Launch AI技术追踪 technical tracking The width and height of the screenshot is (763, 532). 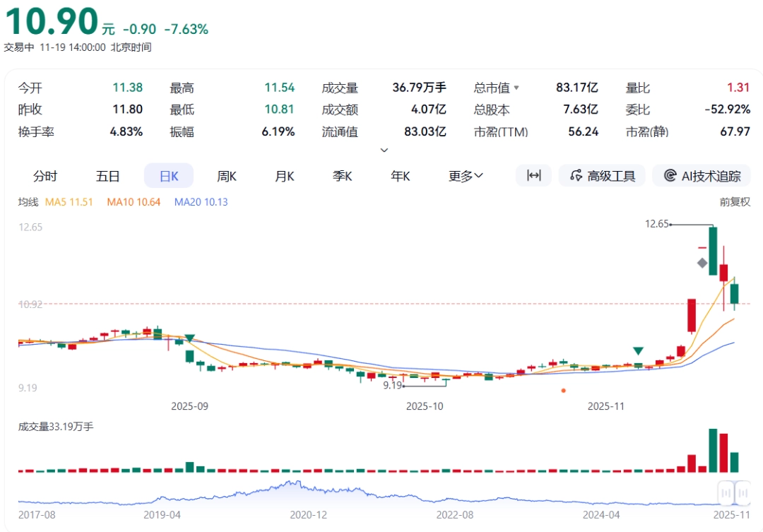pos(701,176)
